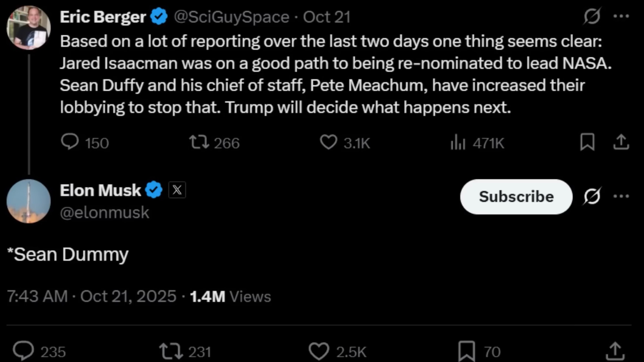
Task: Bookmark Eric Berger's post
Action: [x=587, y=142]
